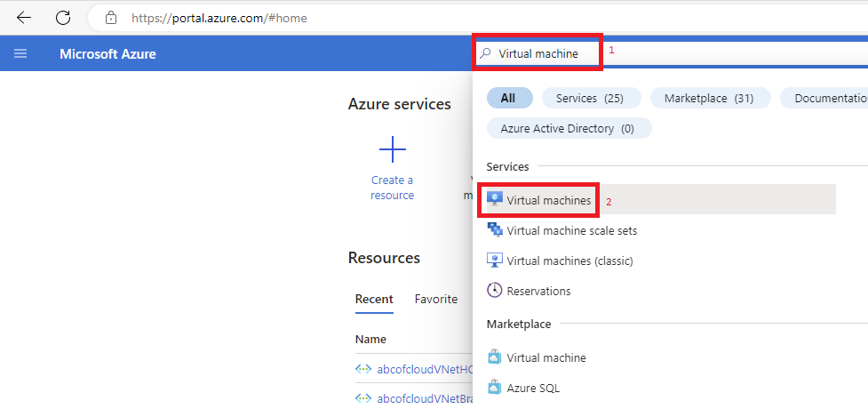Click the browser address bar URL
Image resolution: width=868 pixels, height=409 pixels.
(219, 19)
